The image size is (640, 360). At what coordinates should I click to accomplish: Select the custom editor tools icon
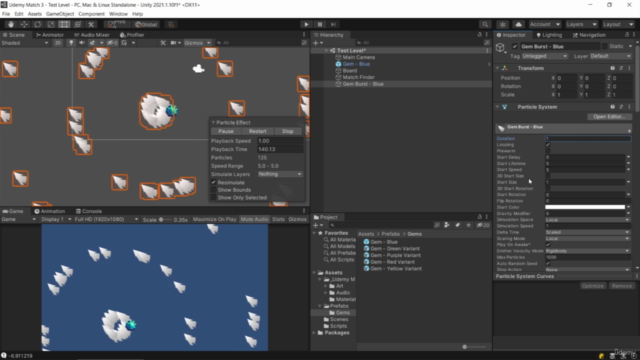[91, 24]
